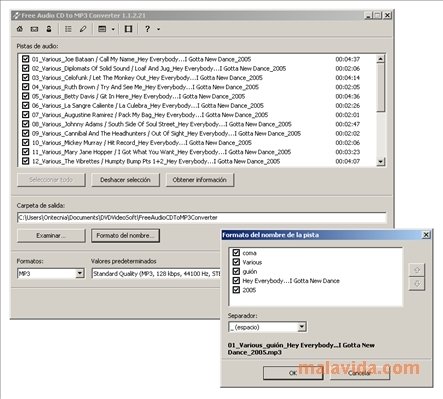Uncheck track 04 Ruth Brown
The width and height of the screenshot is (443, 399).
click(x=25, y=87)
